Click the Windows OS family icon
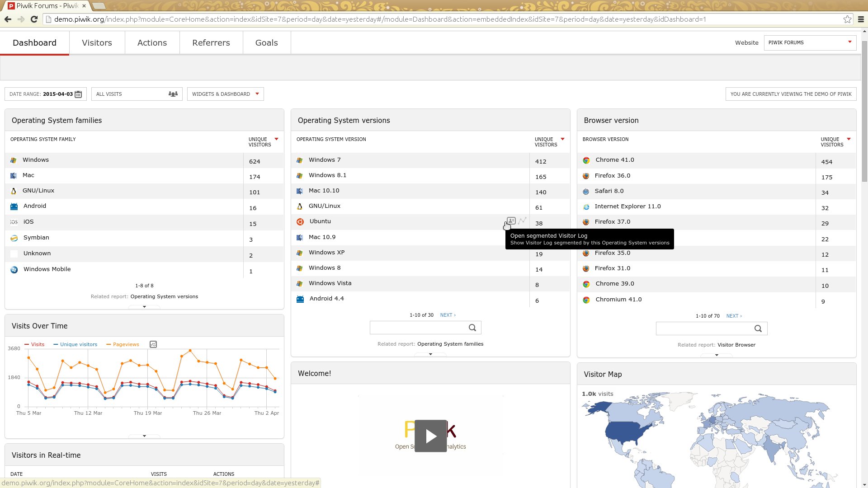 (14, 160)
